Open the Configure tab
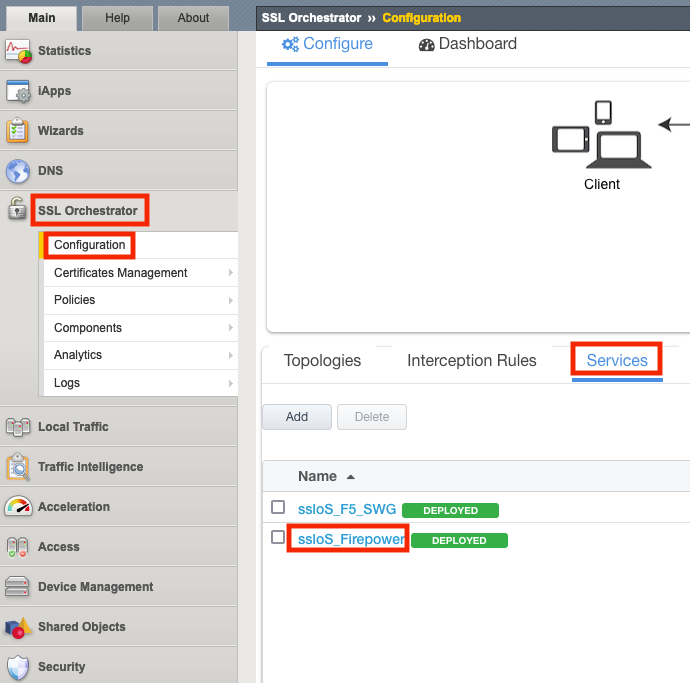690x683 pixels. click(327, 44)
